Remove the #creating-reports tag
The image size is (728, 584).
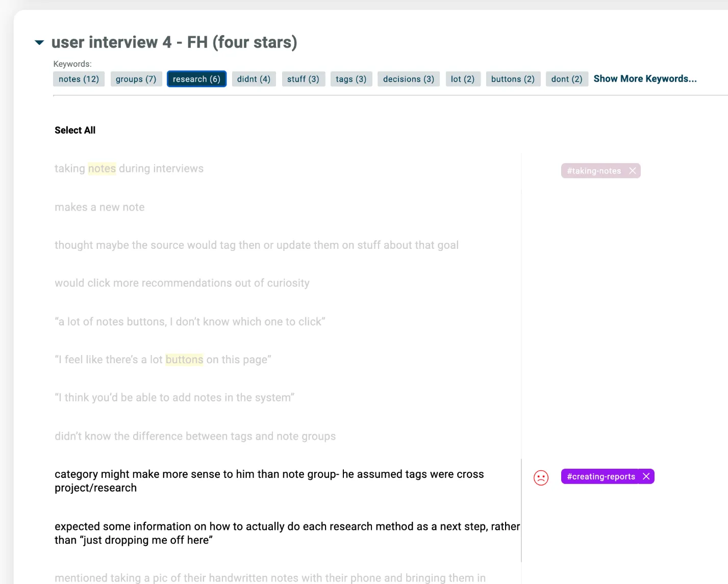click(x=646, y=476)
